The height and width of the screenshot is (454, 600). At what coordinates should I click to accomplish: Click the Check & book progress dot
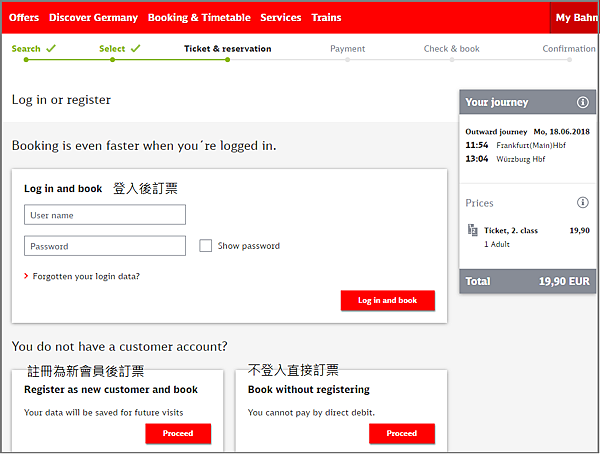(452, 60)
